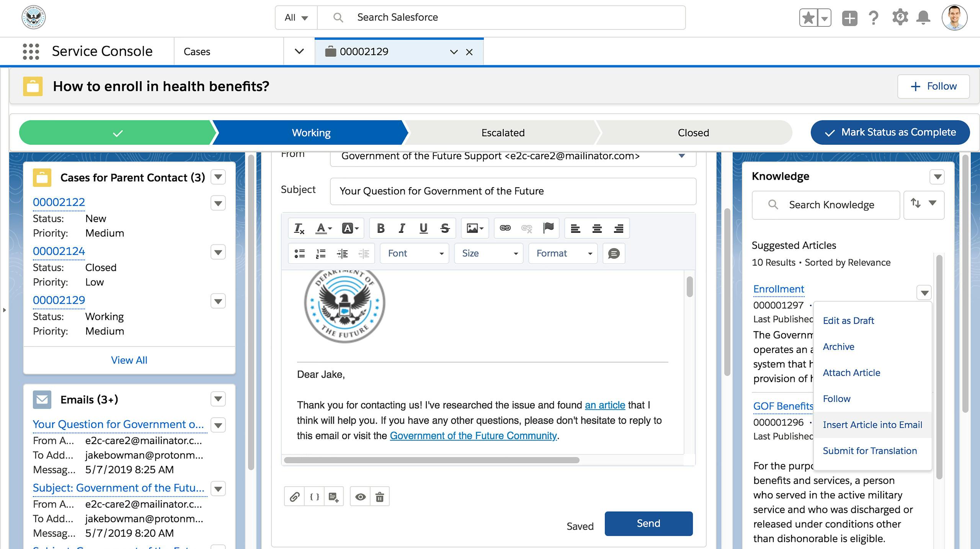
Task: Insert a bulleted list
Action: click(x=300, y=253)
